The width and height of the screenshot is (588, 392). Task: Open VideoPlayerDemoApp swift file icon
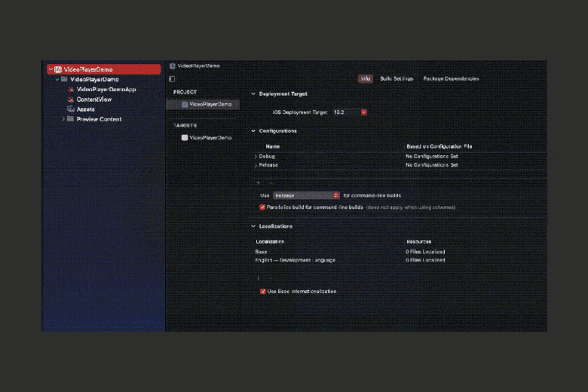point(71,89)
